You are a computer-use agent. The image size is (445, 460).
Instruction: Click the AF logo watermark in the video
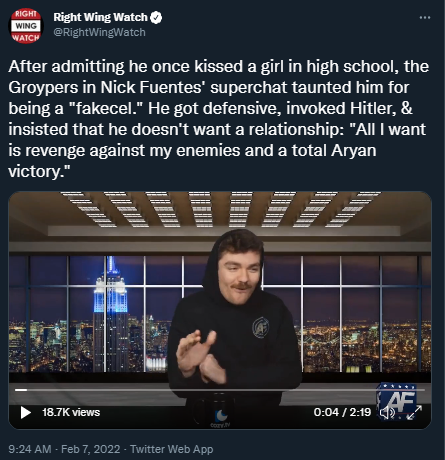pyautogui.click(x=397, y=399)
